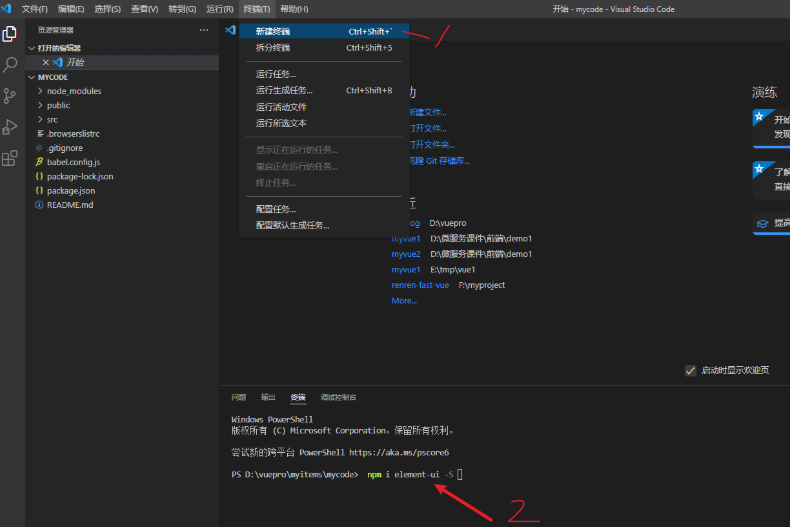790x527 pixels.
Task: Click the More... recent projects link
Action: point(404,301)
